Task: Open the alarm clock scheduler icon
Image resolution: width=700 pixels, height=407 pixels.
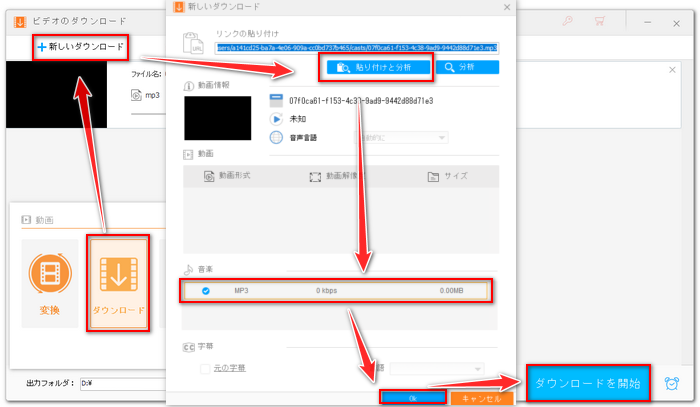Action: click(x=671, y=383)
